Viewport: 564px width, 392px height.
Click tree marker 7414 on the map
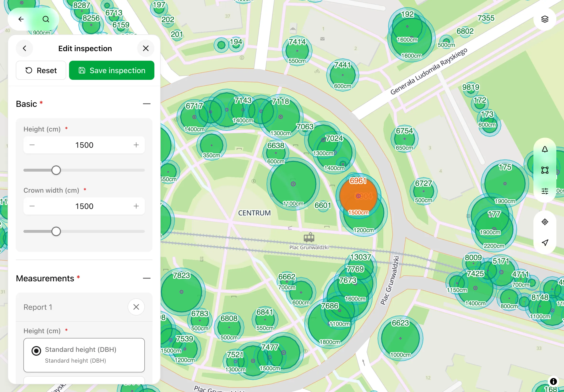pos(297,51)
